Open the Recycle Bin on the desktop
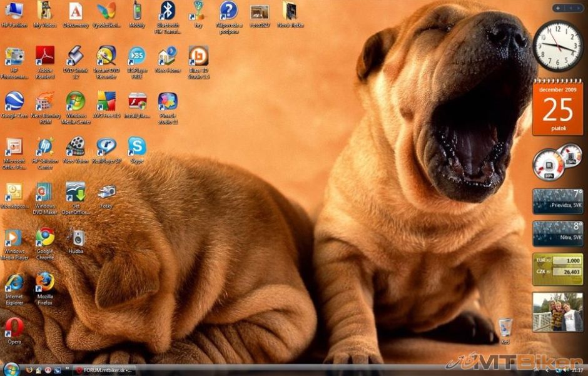The image size is (588, 376). pos(505,327)
